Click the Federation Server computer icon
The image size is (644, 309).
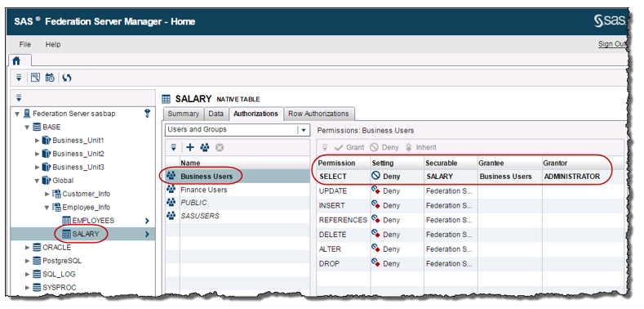click(27, 114)
